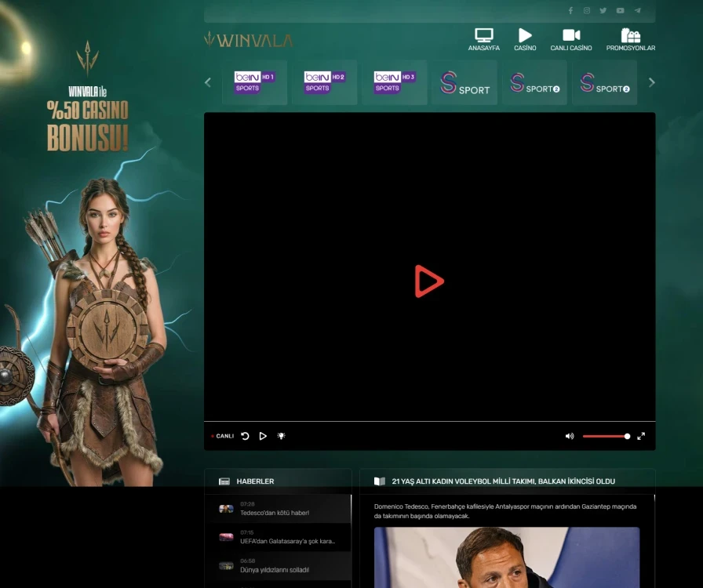Screen dimensions: 703x588
Task: Show more channels with right arrow
Action: [x=651, y=82]
